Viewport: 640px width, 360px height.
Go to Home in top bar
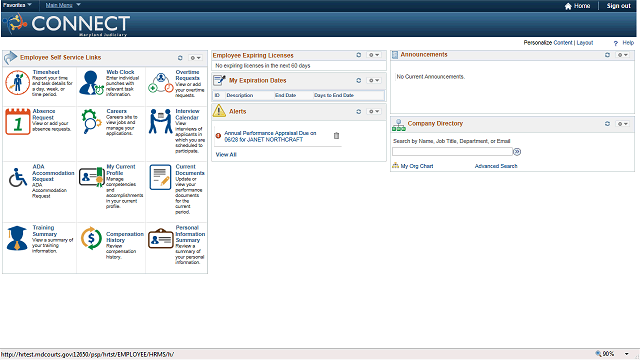click(582, 6)
